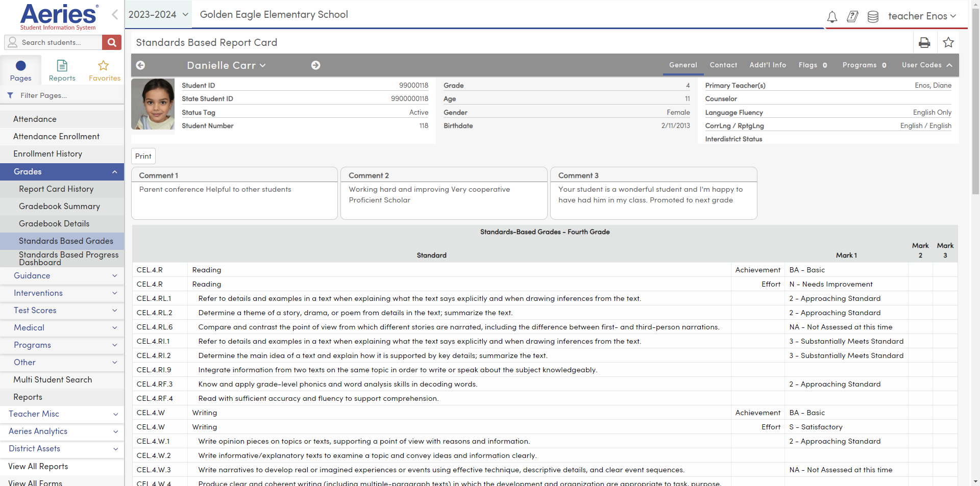Switch to the Contact tab
The image size is (980, 486).
723,65
